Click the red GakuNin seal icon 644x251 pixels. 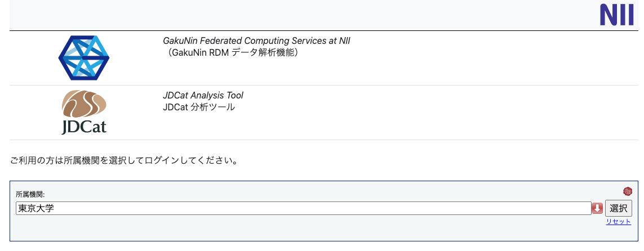point(627,191)
